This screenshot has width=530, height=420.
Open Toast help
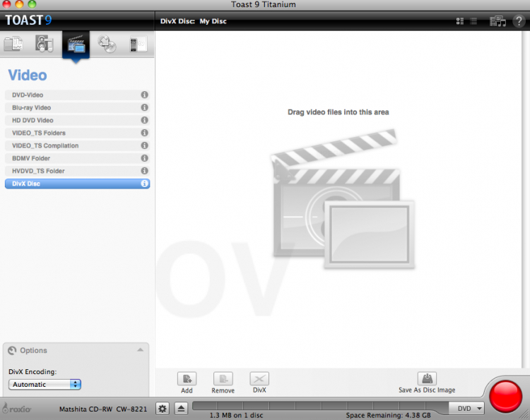tap(519, 21)
